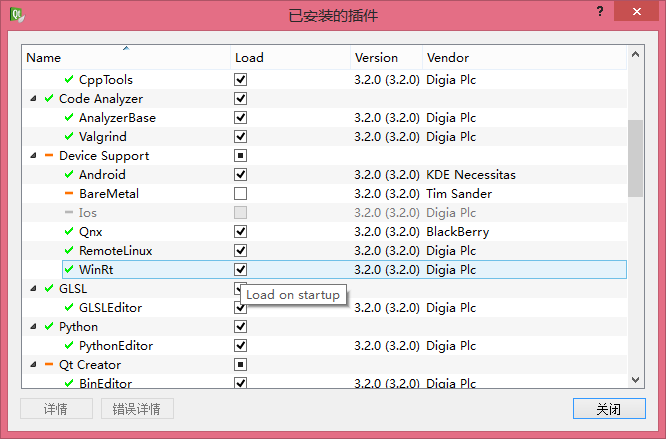Click the scrollbar down arrow
The width and height of the screenshot is (666, 439).
coord(635,380)
